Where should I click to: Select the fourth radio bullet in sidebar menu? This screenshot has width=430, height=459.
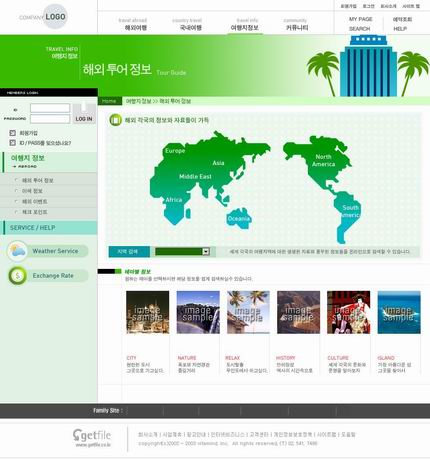[x=16, y=212]
